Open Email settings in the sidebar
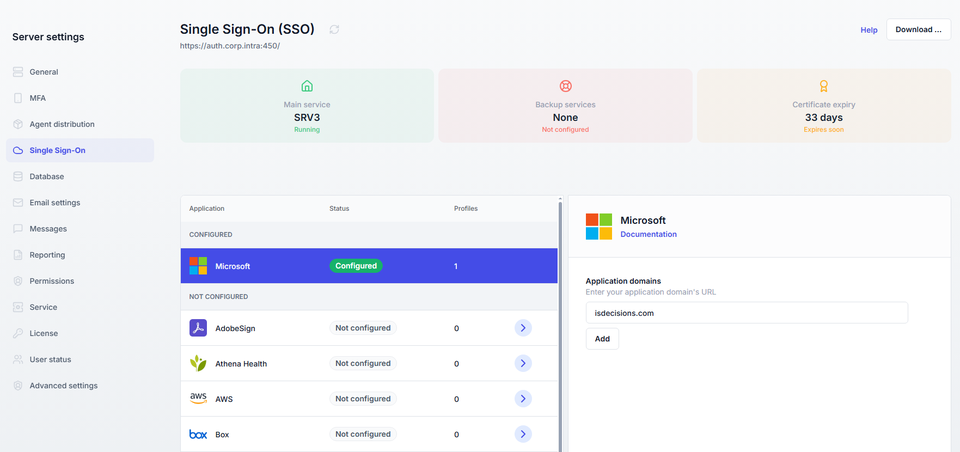 pyautogui.click(x=55, y=203)
